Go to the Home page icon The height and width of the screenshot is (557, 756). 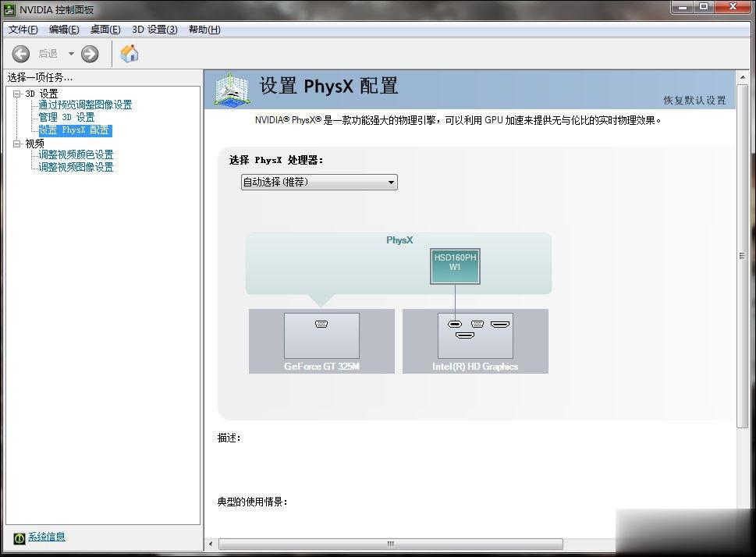[130, 54]
